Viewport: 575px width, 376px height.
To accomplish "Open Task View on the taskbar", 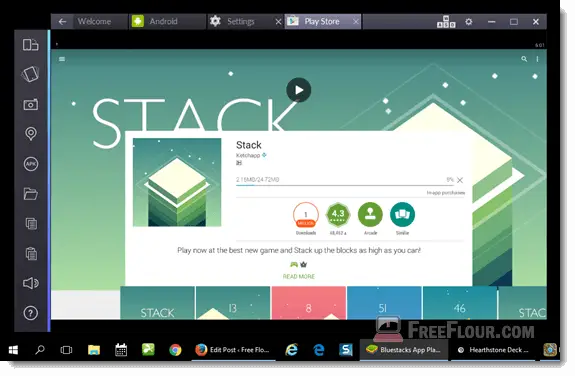I will 66,350.
